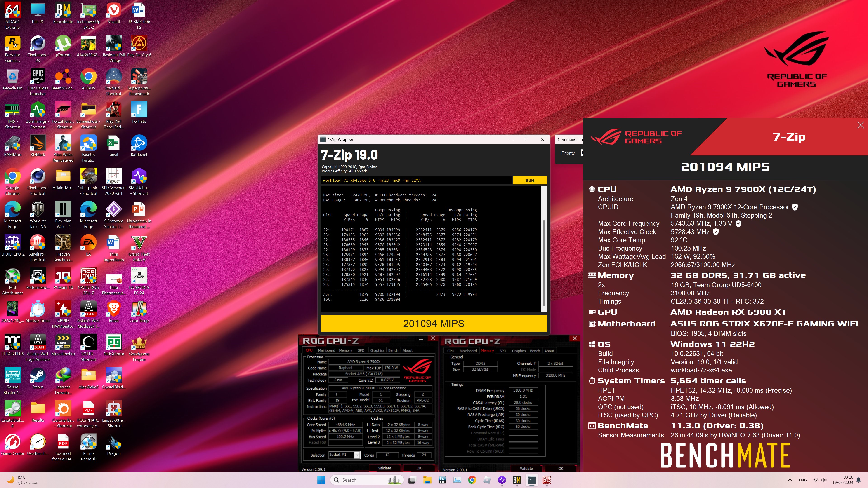Open Graphics tab in right CPU-Z window

pos(519,351)
